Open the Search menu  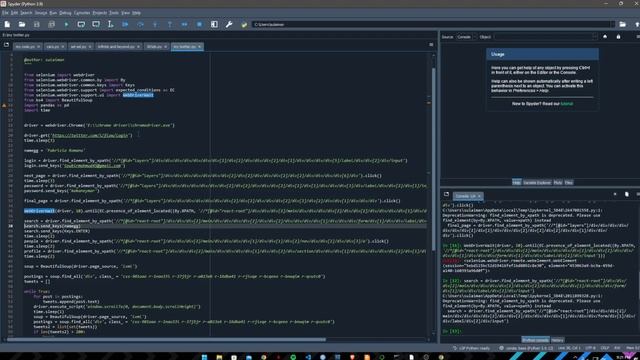click(x=26, y=13)
